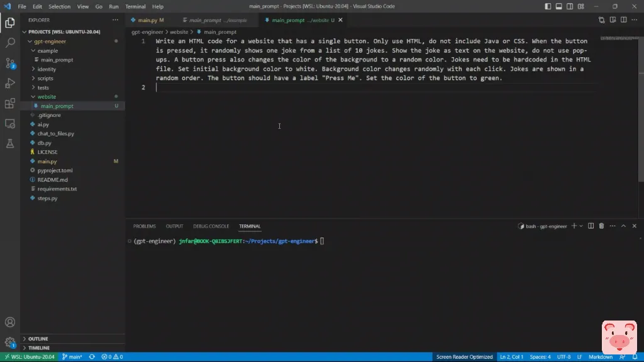Image resolution: width=644 pixels, height=362 pixels.
Task: Open the Run and Debug view
Action: click(x=10, y=83)
